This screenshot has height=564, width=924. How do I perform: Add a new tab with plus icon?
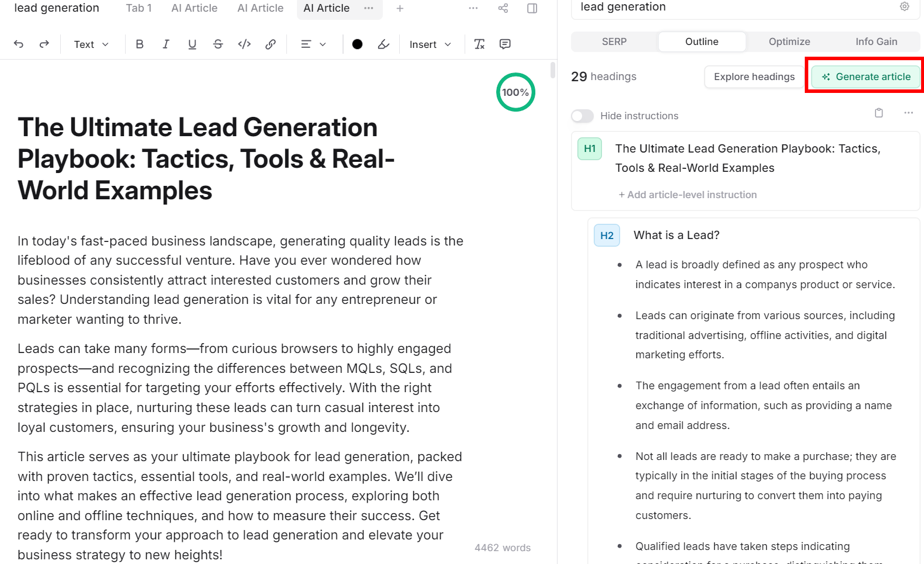[x=400, y=8]
